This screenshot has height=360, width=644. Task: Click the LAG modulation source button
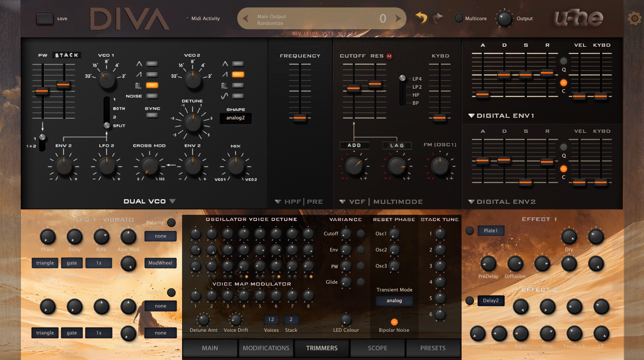(397, 146)
